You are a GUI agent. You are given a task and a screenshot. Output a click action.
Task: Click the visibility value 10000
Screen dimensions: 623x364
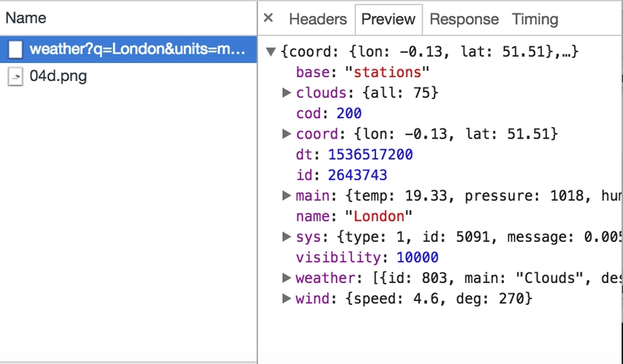[x=417, y=257]
